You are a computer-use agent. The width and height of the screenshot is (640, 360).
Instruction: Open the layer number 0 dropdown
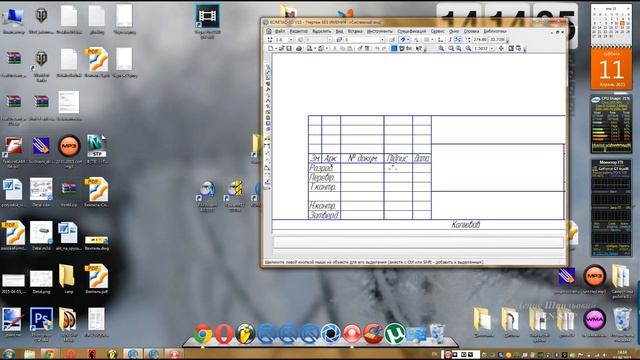pyautogui.click(x=382, y=40)
